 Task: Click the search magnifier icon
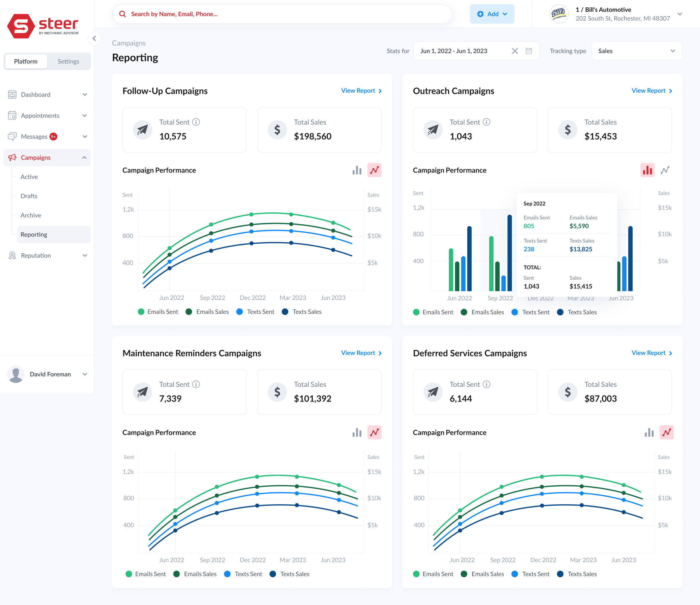pyautogui.click(x=122, y=14)
